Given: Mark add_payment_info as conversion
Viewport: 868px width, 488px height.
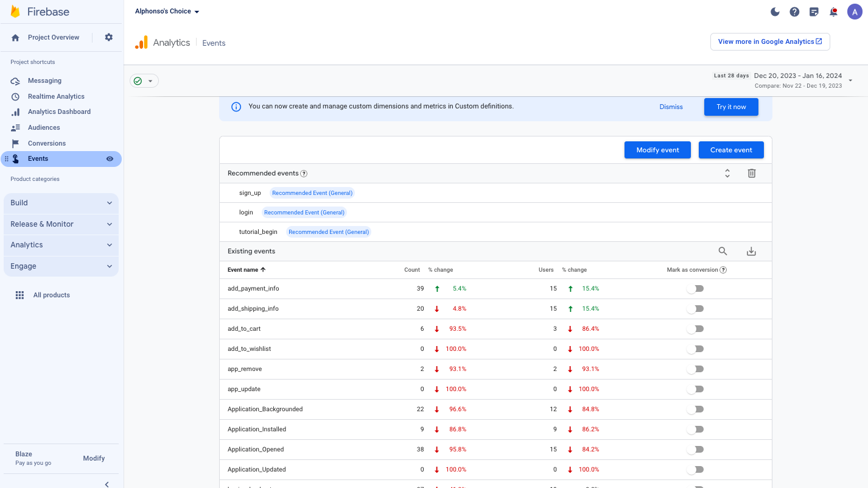Looking at the screenshot, I should [x=695, y=289].
